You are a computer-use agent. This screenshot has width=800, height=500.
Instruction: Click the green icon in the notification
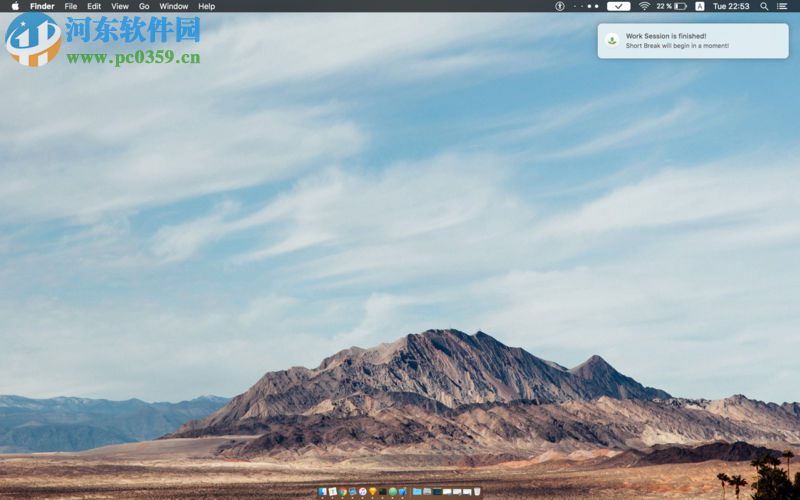coord(612,40)
